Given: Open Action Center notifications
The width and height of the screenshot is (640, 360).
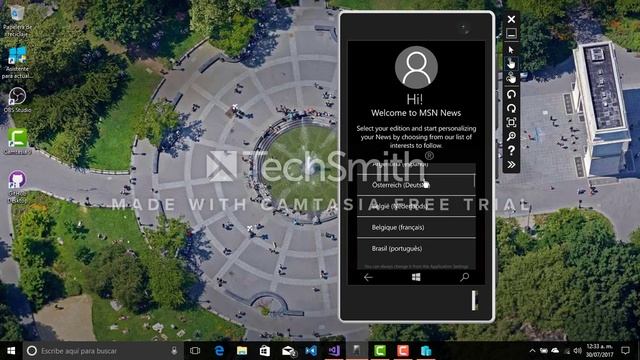Looking at the screenshot, I should (x=625, y=351).
